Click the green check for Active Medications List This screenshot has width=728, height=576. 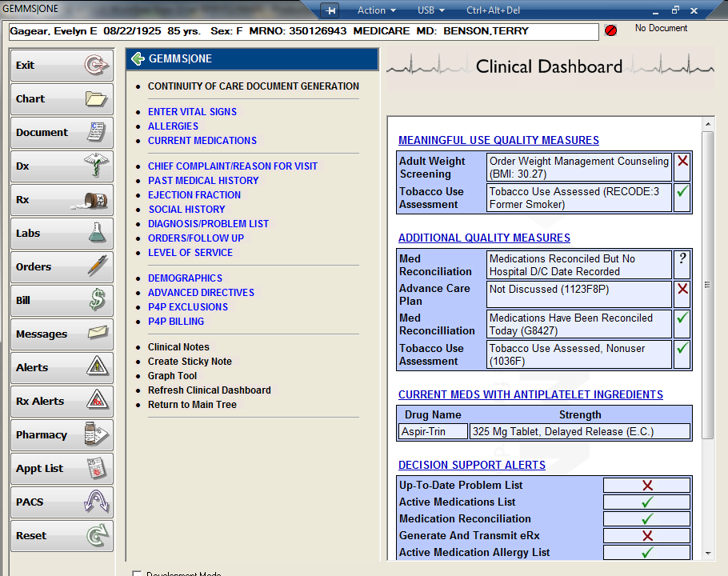click(x=646, y=502)
